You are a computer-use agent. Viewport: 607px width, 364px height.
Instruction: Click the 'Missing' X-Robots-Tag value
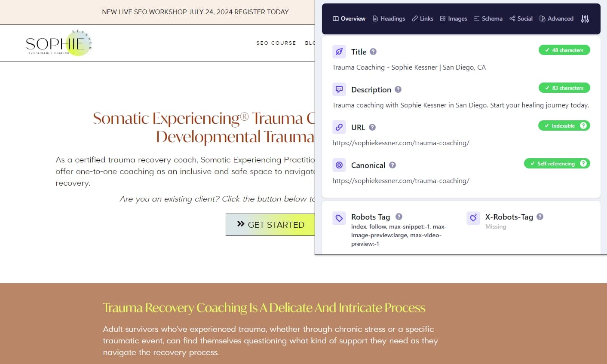click(x=496, y=227)
